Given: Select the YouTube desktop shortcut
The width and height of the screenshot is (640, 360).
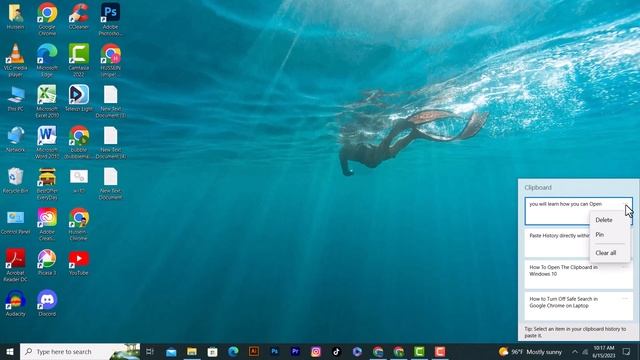Looking at the screenshot, I should tap(79, 263).
